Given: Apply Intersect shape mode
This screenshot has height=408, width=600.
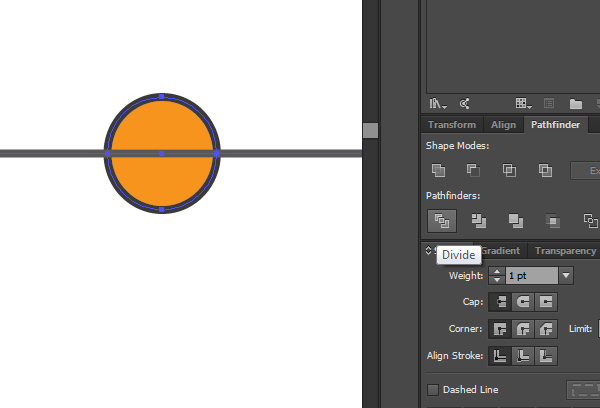Looking at the screenshot, I should point(509,170).
